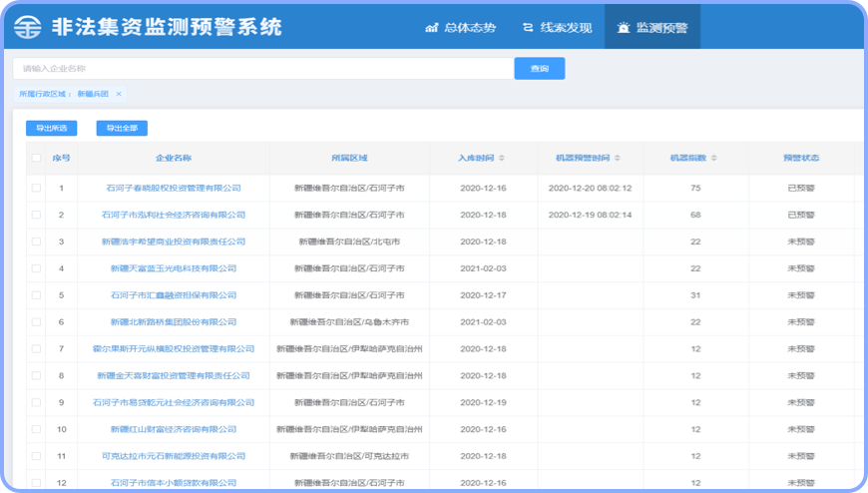
Task: Open the 总体态势 tab
Action: tap(461, 27)
